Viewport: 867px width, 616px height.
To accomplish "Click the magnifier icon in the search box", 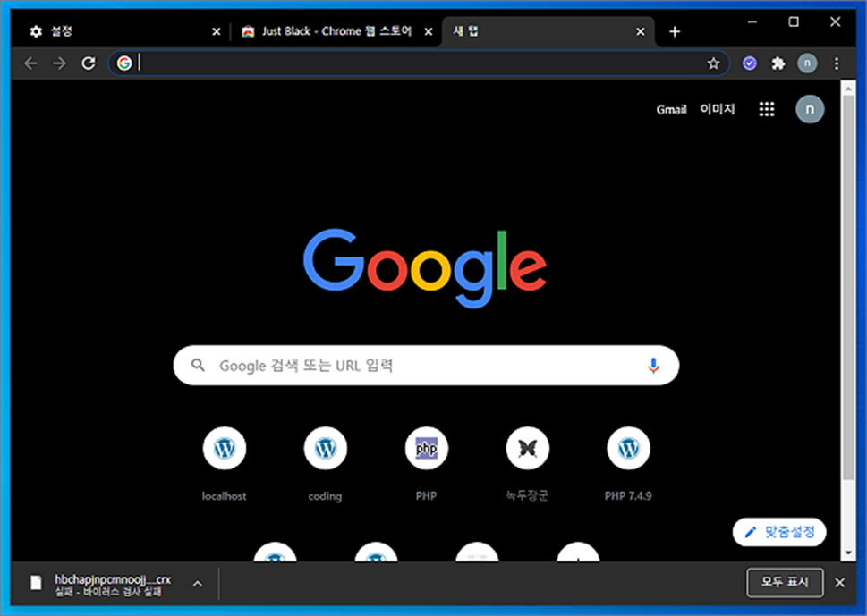I will [x=198, y=365].
